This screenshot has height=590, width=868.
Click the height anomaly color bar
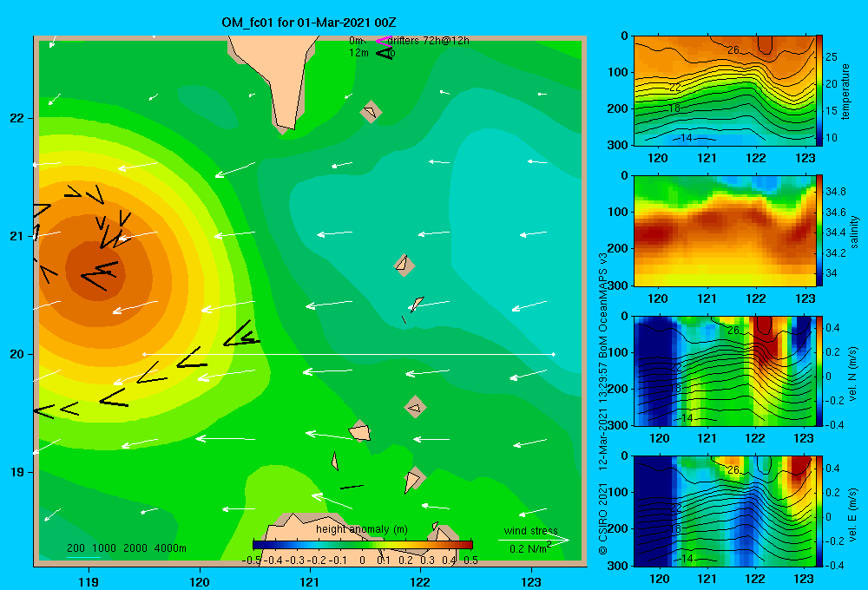pyautogui.click(x=362, y=545)
